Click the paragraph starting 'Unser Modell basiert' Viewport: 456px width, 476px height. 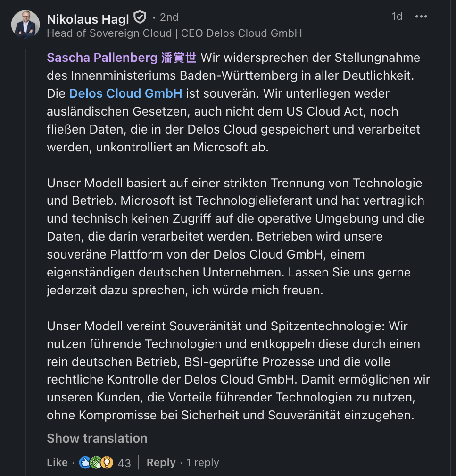tap(235, 236)
